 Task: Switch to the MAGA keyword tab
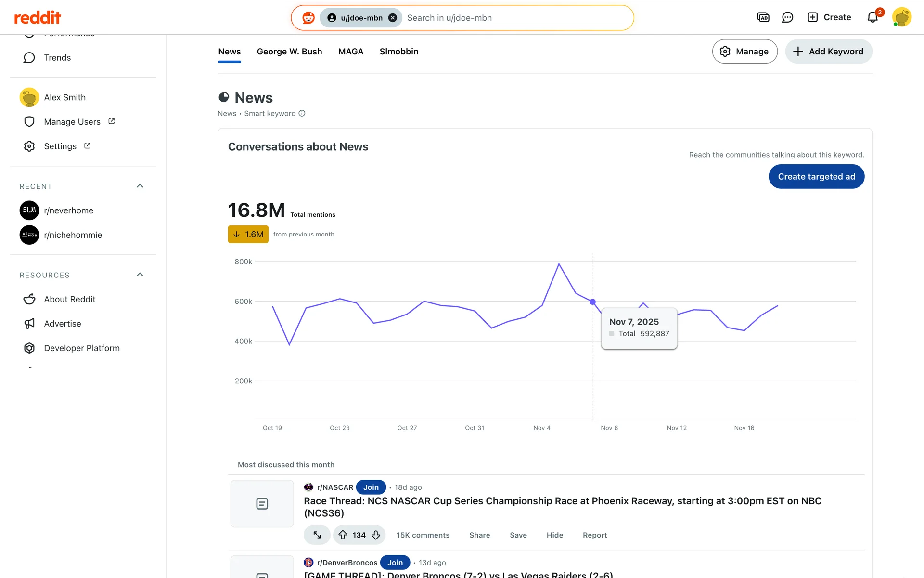pos(350,52)
